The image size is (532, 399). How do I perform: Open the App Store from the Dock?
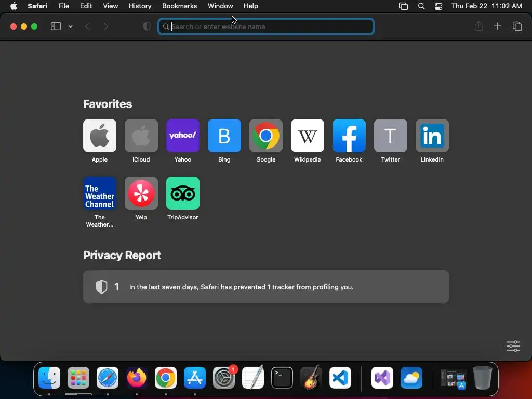[x=195, y=378]
